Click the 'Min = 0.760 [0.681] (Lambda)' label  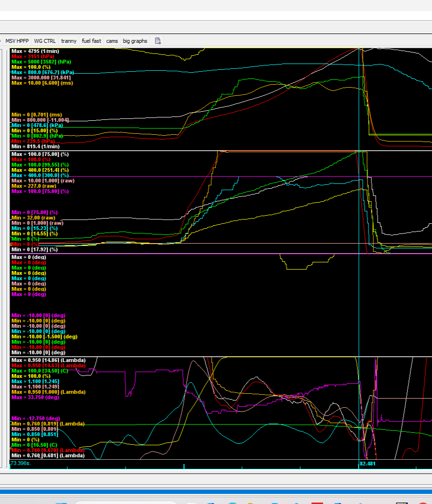pos(48,455)
